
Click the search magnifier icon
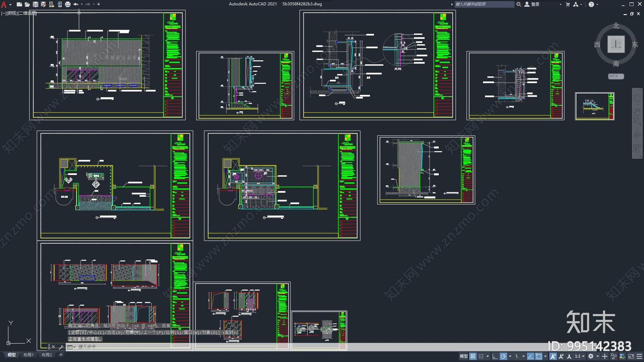coord(519,4)
